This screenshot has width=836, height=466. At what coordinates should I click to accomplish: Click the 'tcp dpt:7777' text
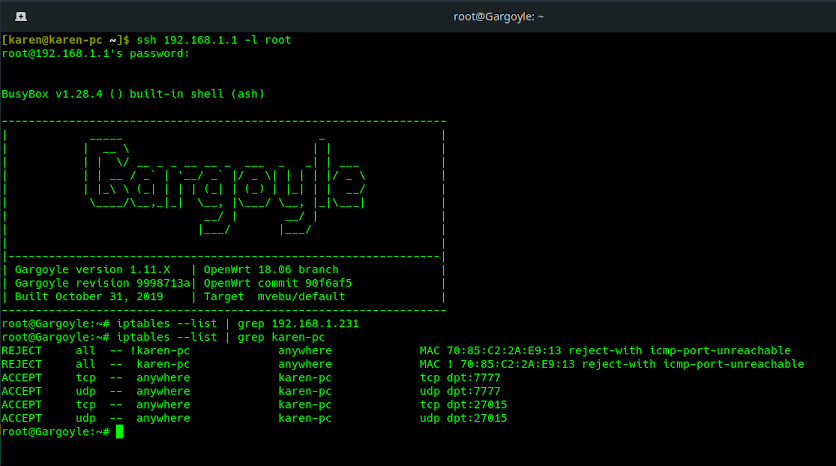460,377
